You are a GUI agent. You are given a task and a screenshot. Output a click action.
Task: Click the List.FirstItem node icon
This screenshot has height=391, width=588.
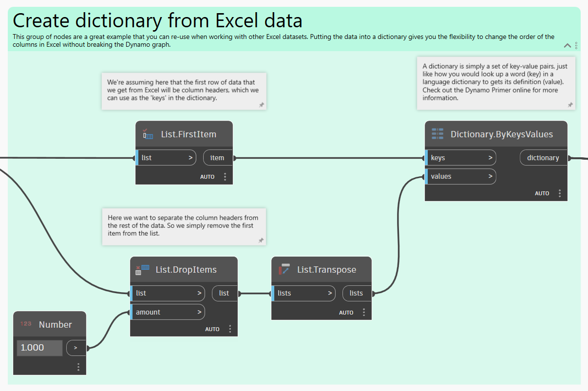coord(148,134)
